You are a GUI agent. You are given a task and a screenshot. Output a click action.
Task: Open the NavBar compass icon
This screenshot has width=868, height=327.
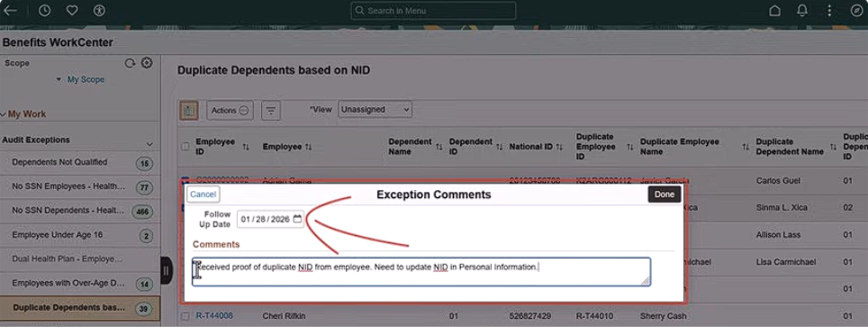[855, 11]
